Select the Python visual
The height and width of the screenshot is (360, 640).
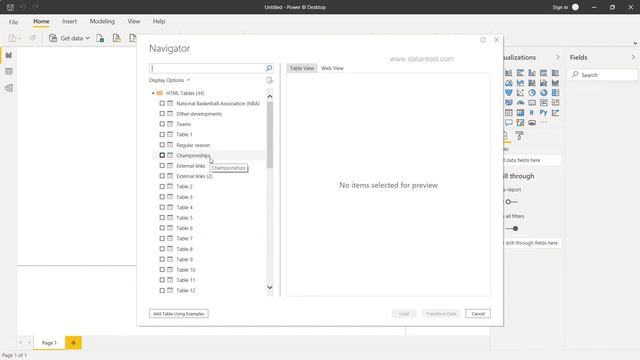[544, 112]
